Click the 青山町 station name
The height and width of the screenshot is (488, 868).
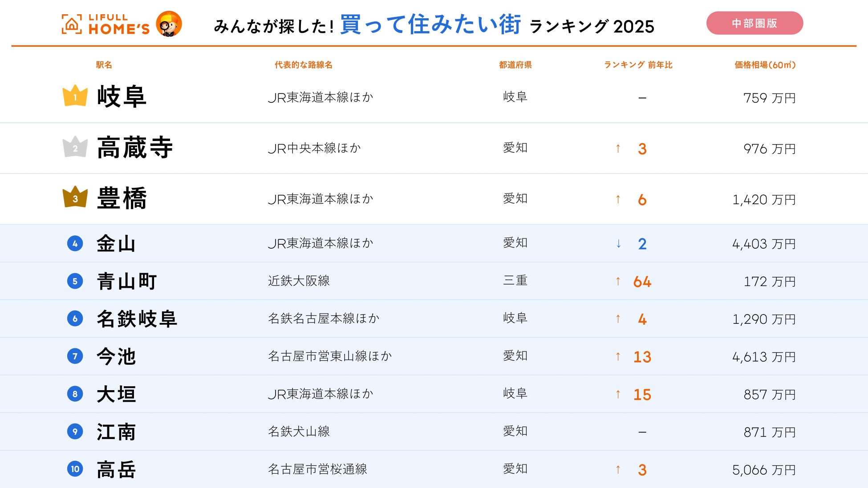click(x=127, y=281)
